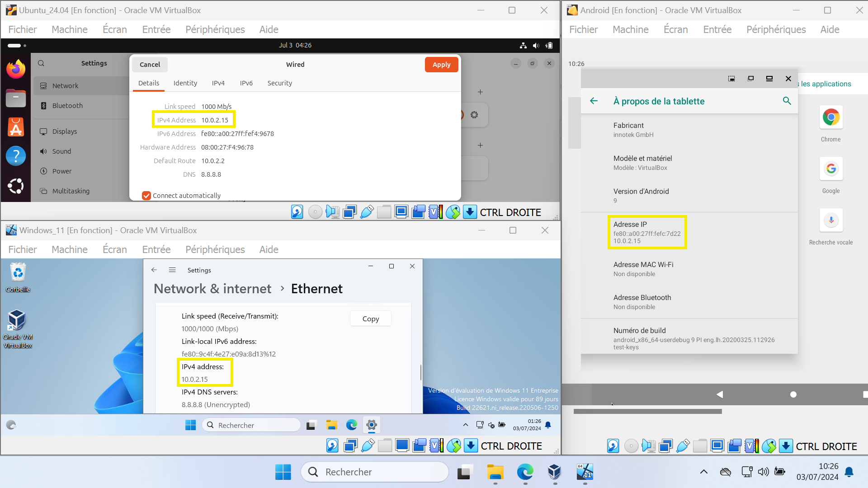Click the Windows Settings vertical scrollbar

click(x=421, y=372)
